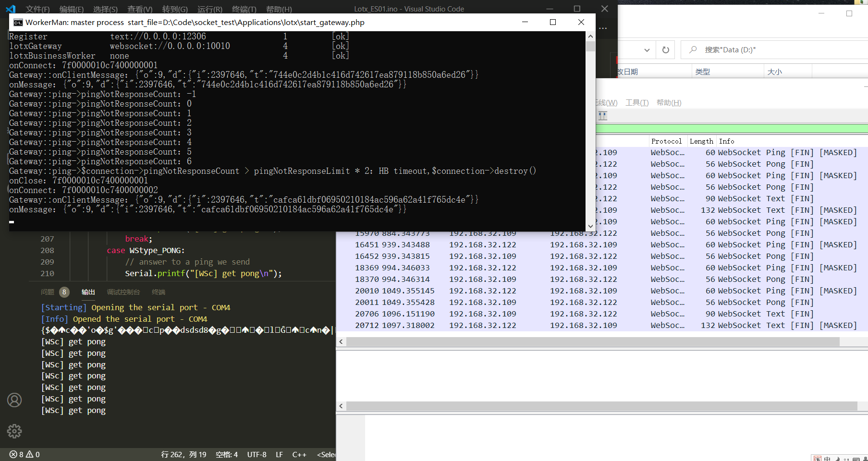Open the 编辑(E) menu in VS Code

72,9
